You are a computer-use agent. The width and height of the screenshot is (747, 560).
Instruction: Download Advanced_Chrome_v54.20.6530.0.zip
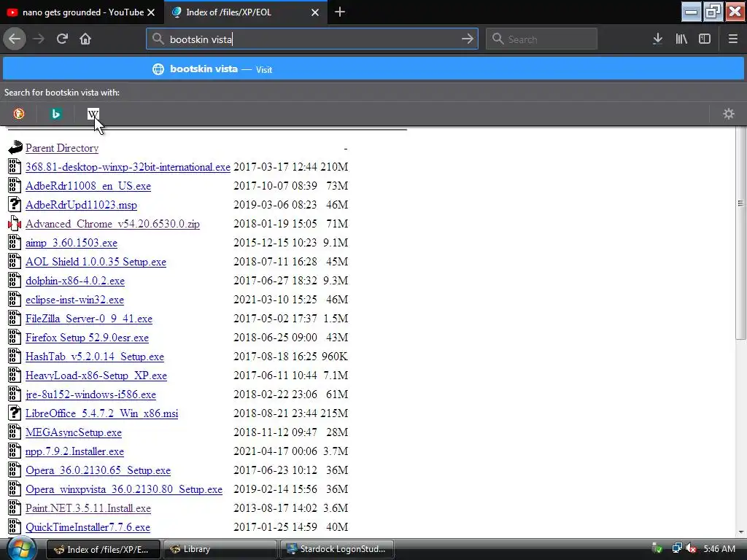pos(112,224)
